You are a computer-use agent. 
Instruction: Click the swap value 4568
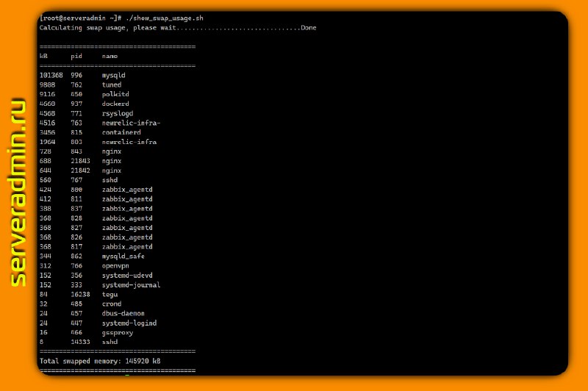47,113
